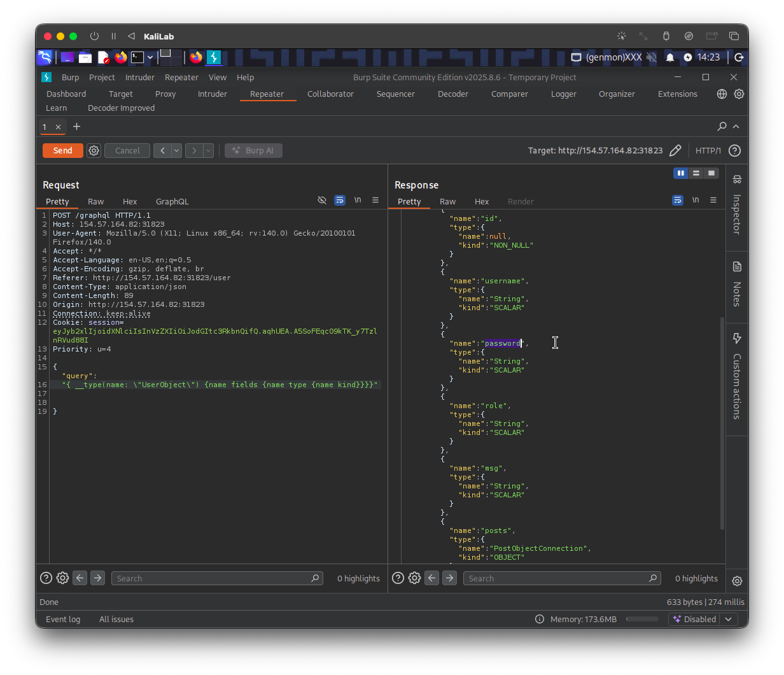Open Response search settings gear
This screenshot has width=784, height=675.
coord(414,578)
